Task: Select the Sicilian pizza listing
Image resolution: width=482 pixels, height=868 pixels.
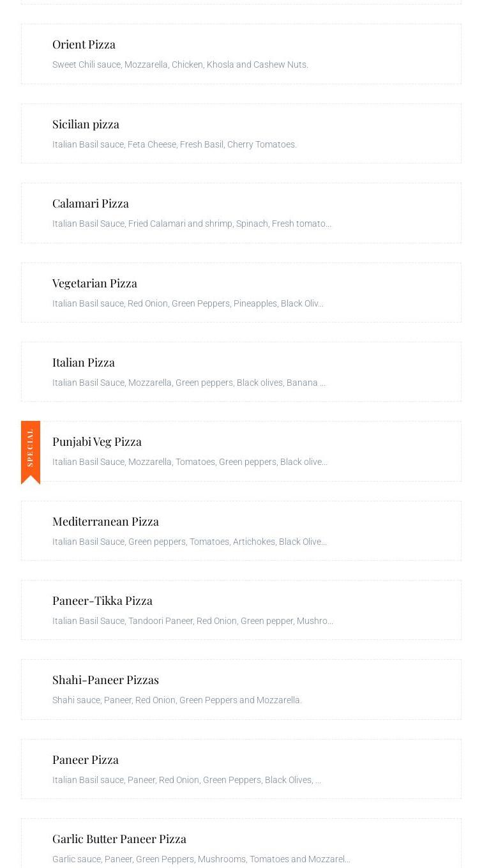Action: tap(86, 124)
